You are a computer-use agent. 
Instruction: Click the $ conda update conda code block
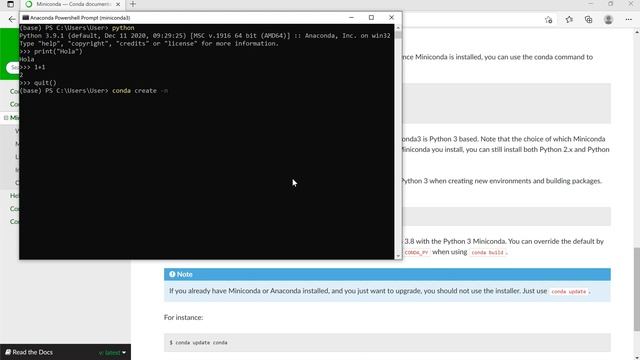387,342
